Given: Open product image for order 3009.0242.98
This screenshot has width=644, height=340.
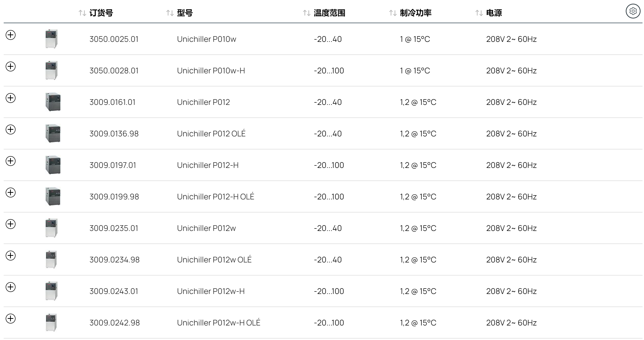Looking at the screenshot, I should pos(52,323).
